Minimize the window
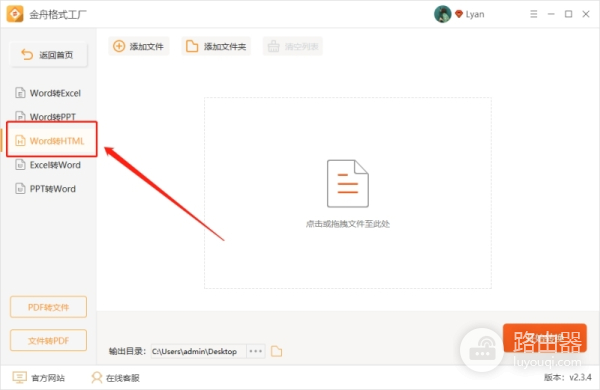 point(551,14)
